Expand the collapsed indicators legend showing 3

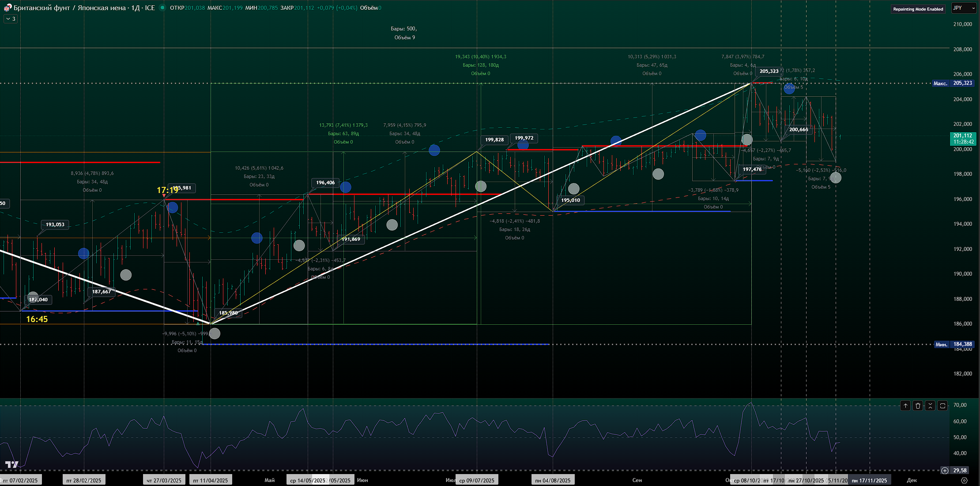[11, 19]
